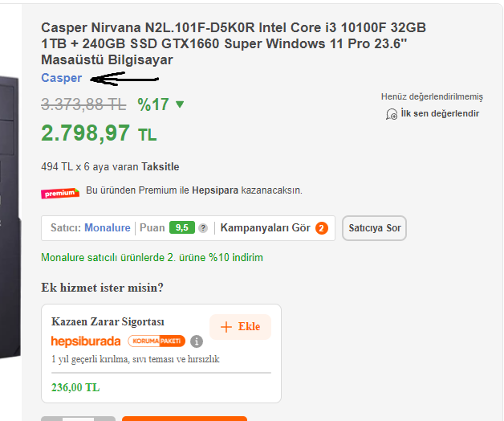504x421 pixels.
Task: Open the Hepsipara link
Action: (x=215, y=190)
